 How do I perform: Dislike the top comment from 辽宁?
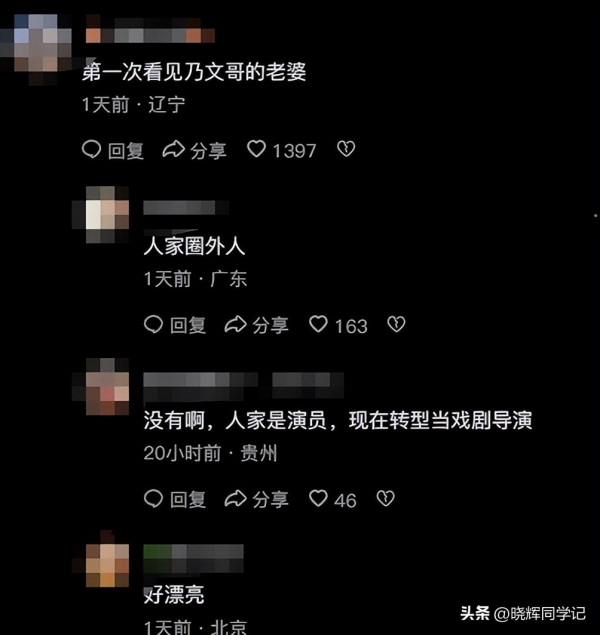click(346, 149)
